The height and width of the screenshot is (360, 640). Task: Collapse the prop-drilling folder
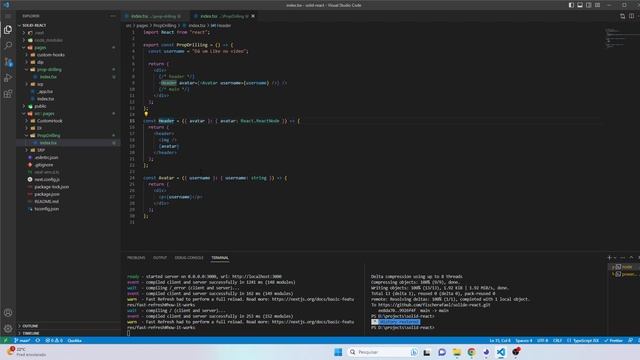pyautogui.click(x=69, y=69)
